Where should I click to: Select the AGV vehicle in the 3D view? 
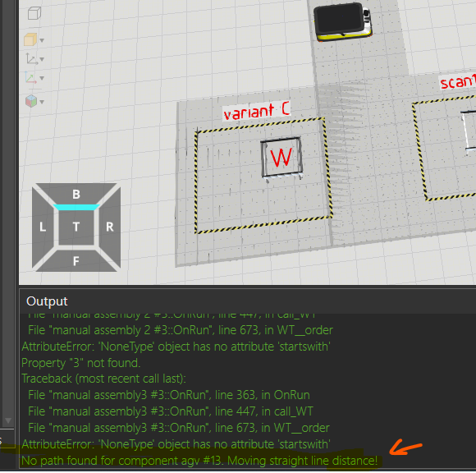click(342, 21)
